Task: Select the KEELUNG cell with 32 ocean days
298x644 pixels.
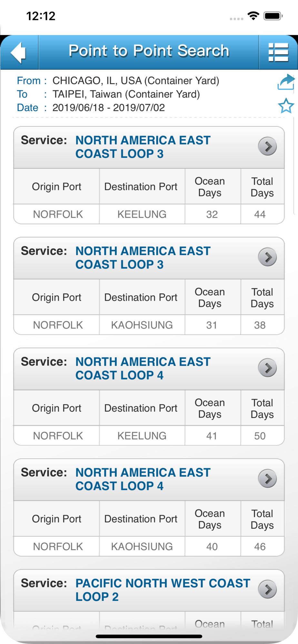Action: point(142,214)
